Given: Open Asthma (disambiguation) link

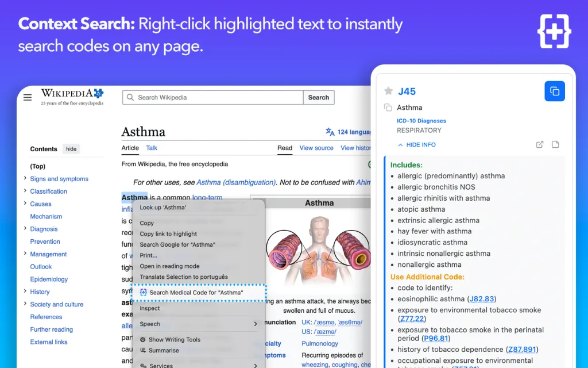Looking at the screenshot, I should coord(236,182).
